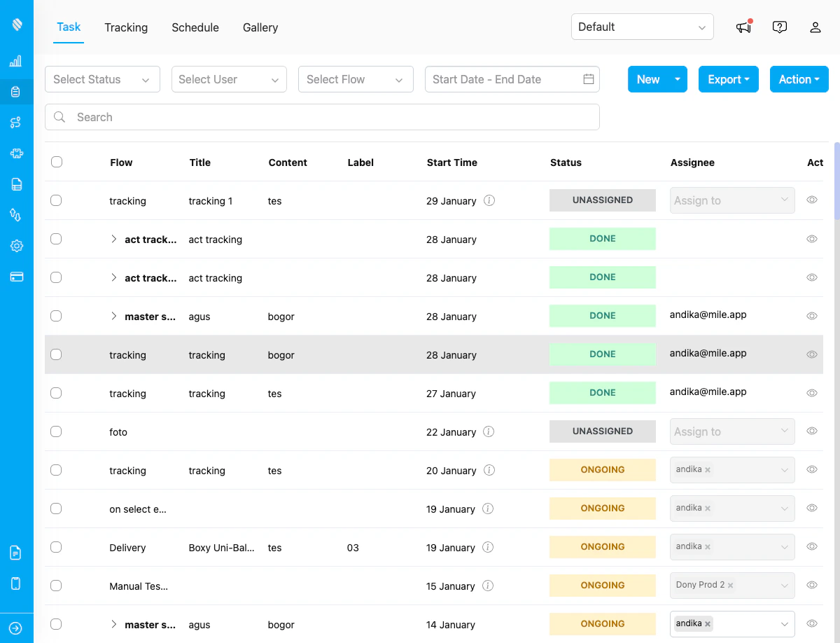The height and width of the screenshot is (643, 840).
Task: Open the Gallery tab
Action: pos(260,27)
